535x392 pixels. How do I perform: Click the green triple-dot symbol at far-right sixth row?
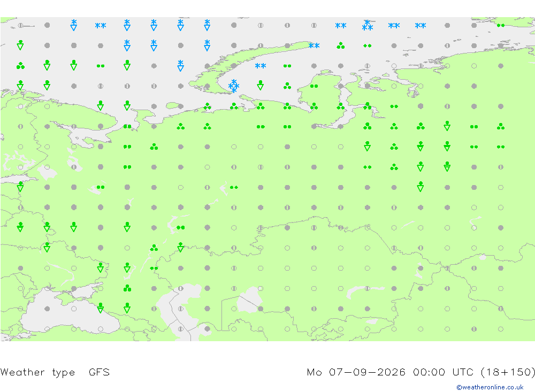click(501, 127)
